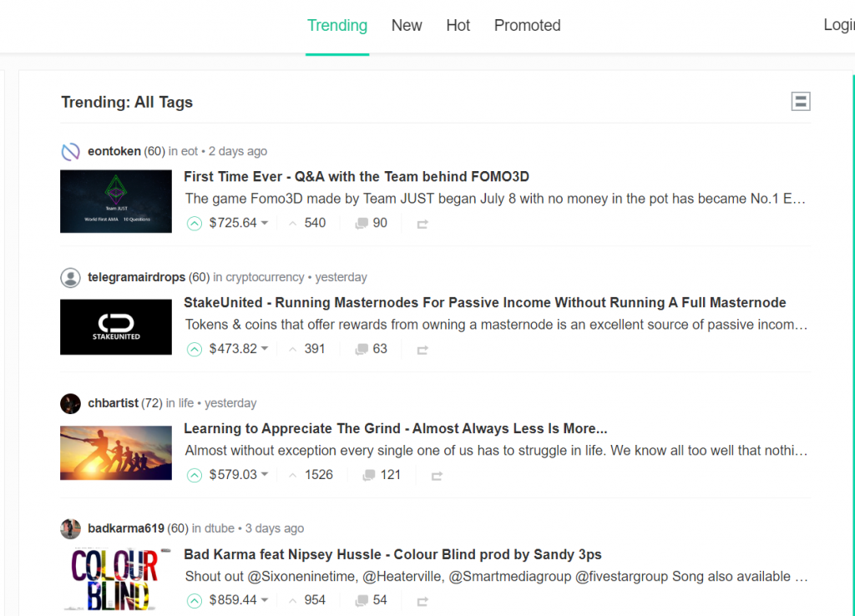Screen dimensions: 855x616
Task: Toggle the post list layout view
Action: click(x=801, y=101)
